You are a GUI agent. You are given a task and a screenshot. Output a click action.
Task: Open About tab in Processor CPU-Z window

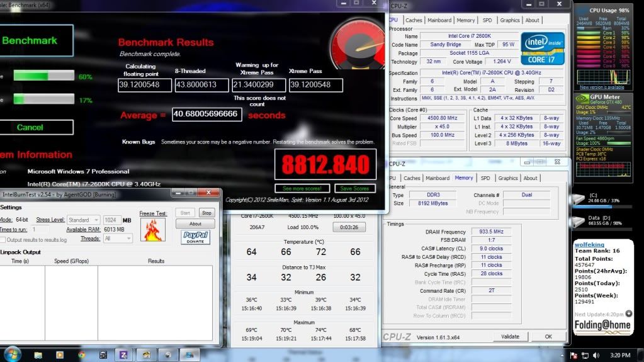(533, 20)
